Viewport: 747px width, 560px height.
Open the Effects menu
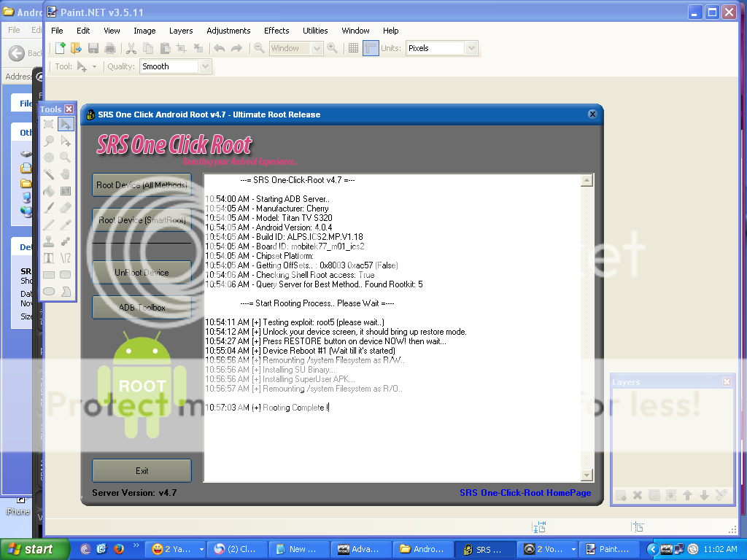(x=276, y=31)
